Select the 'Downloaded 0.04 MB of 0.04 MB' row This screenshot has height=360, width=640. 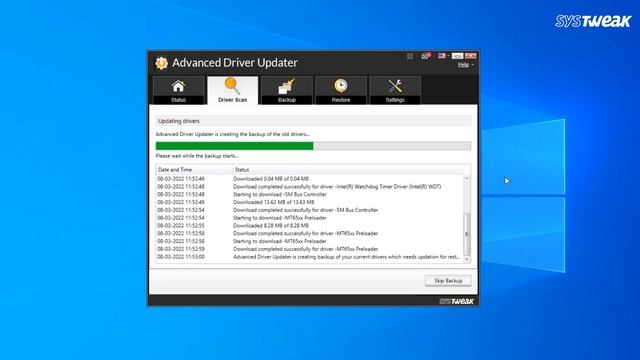tap(310, 179)
